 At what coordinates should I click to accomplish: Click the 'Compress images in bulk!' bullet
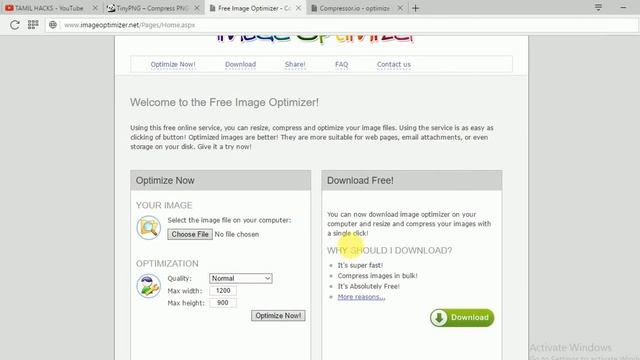click(x=378, y=276)
